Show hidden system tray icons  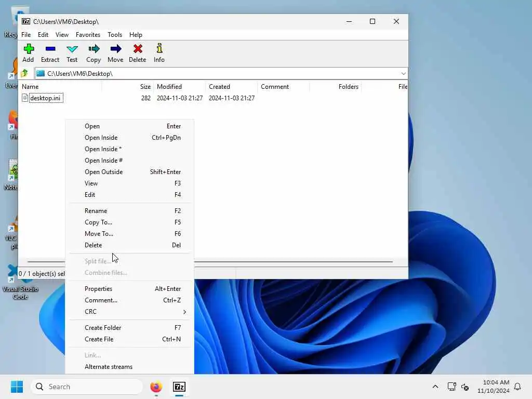point(435,387)
